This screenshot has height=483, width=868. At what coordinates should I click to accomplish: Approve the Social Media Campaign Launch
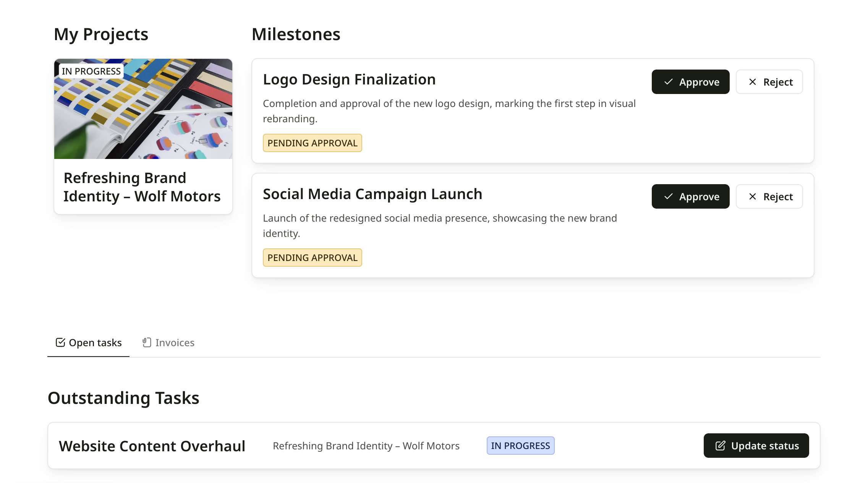pyautogui.click(x=690, y=196)
